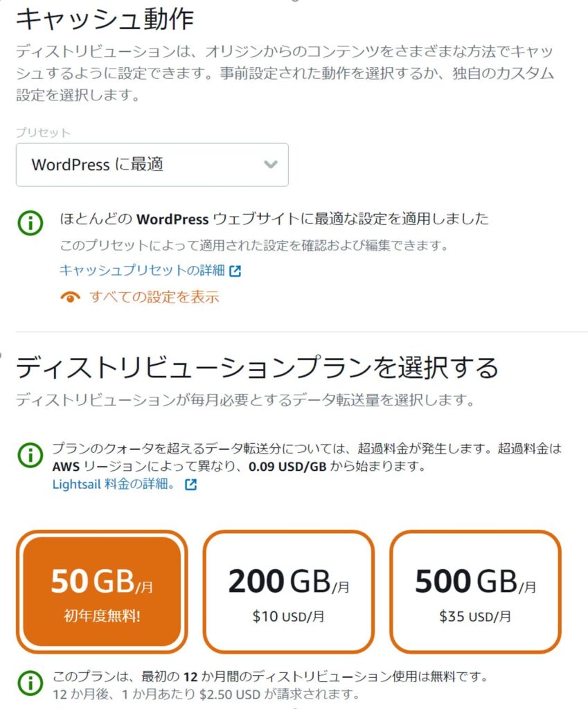Click the ディストリビューションプランを選択する heading
The width and height of the screenshot is (588, 709).
click(256, 367)
